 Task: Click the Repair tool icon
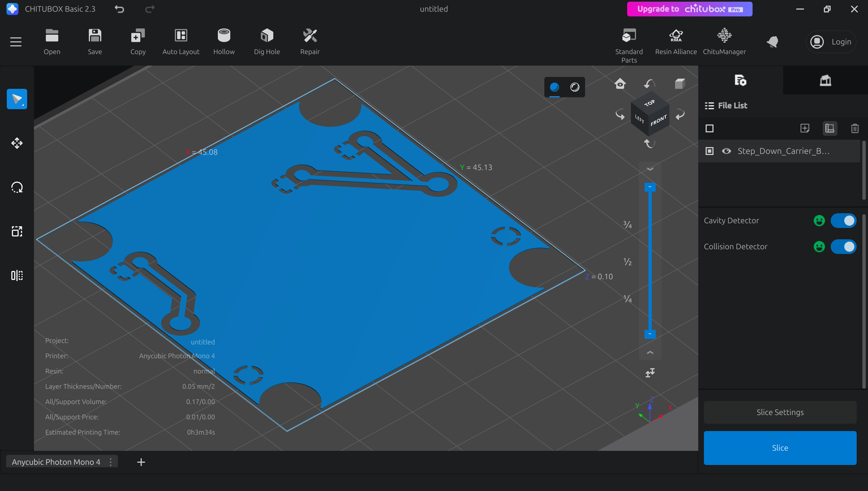point(310,36)
